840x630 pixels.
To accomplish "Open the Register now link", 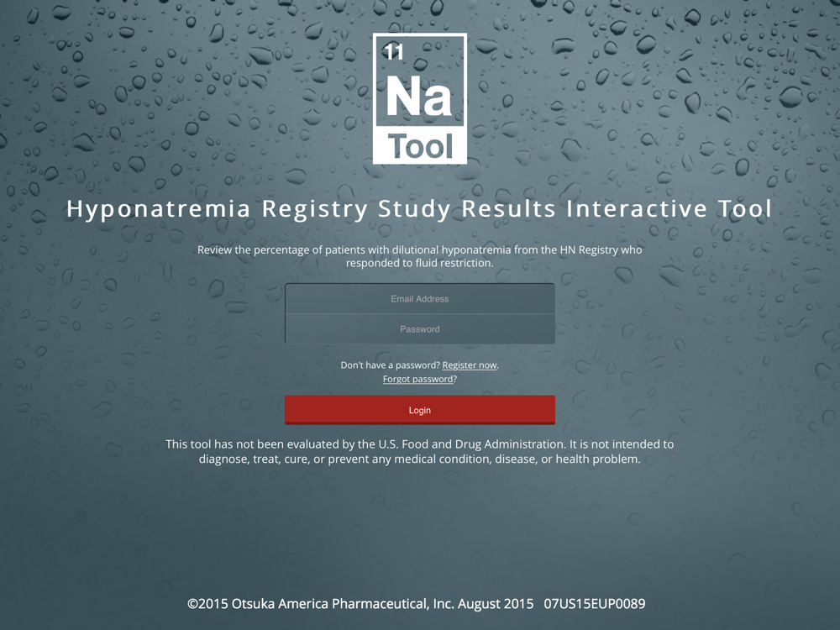I will (470, 365).
